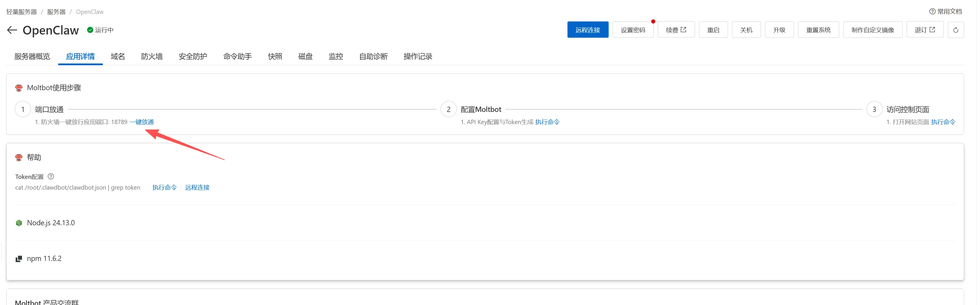Click step 3 circle for 访问控制页面
This screenshot has width=980, height=305.
click(874, 109)
